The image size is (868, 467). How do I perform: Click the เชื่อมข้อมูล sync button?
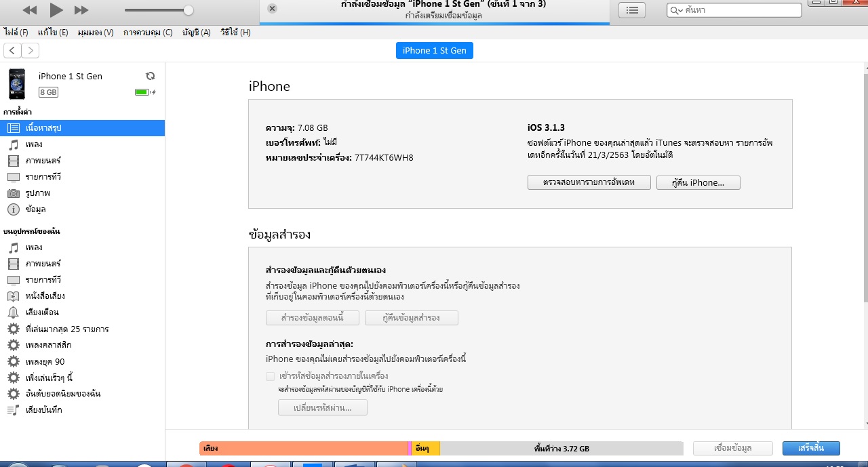tap(732, 448)
